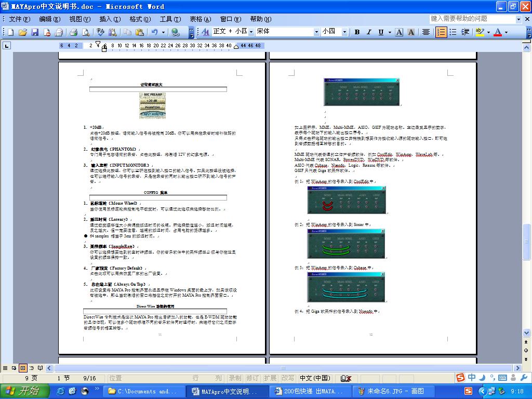Open the 表格(A) menu
532x399 pixels.
pyautogui.click(x=200, y=19)
